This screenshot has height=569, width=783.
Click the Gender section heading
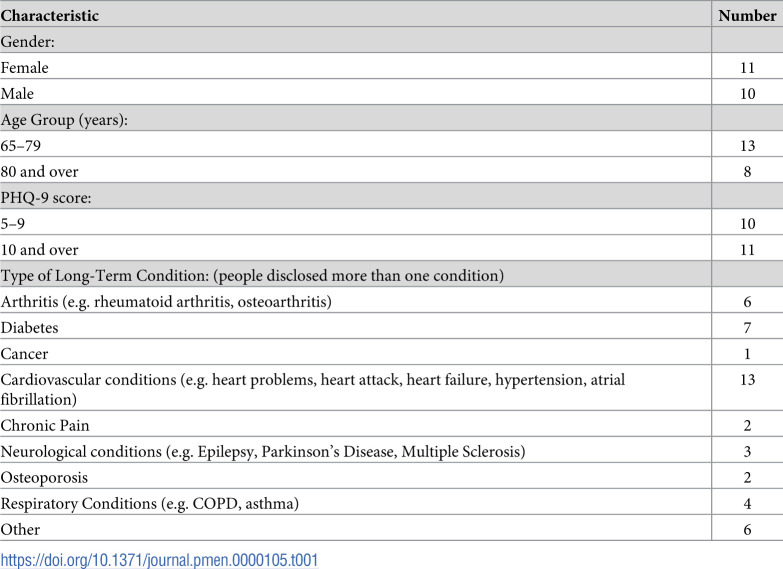(27, 41)
